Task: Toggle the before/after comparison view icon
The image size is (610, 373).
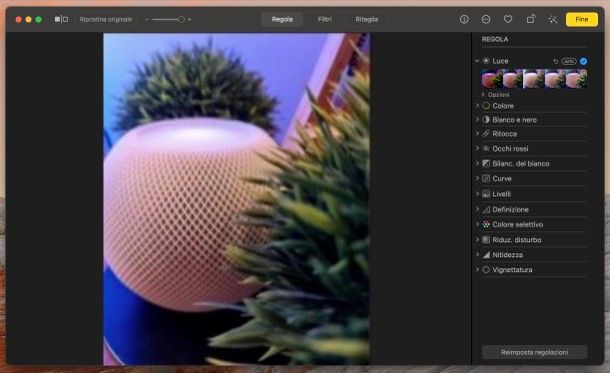Action: point(61,19)
